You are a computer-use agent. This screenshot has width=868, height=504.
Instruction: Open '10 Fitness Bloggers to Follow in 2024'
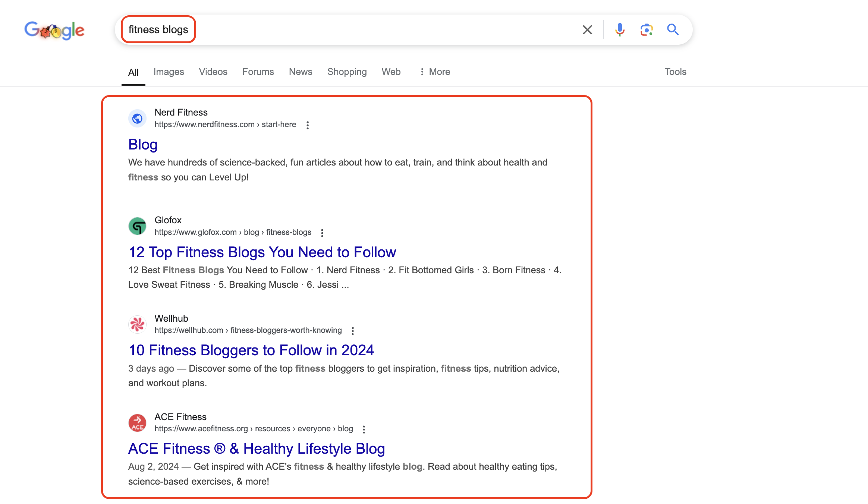pos(251,350)
